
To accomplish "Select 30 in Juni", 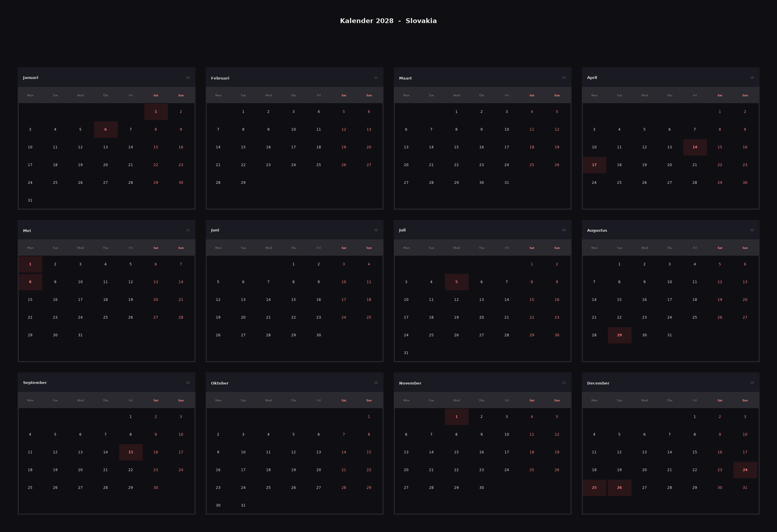I will (x=319, y=335).
